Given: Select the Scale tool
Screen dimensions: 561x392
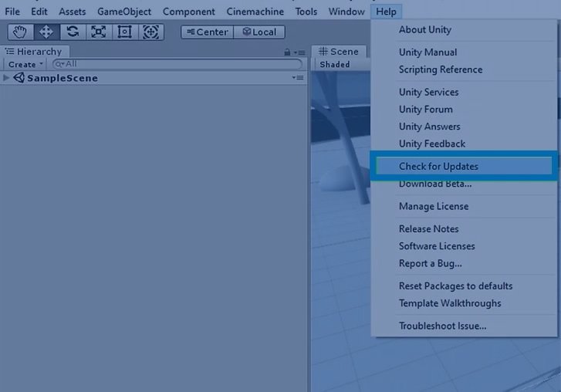Looking at the screenshot, I should click(x=99, y=32).
